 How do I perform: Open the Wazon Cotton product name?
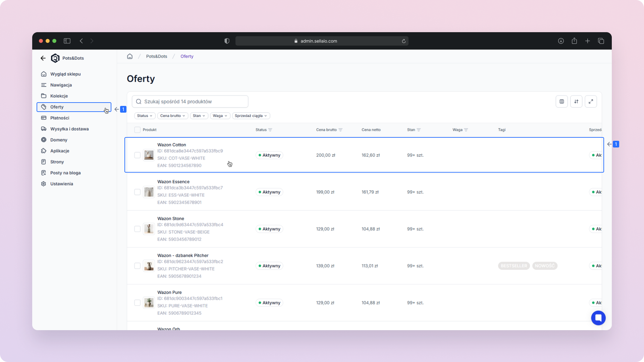(171, 145)
